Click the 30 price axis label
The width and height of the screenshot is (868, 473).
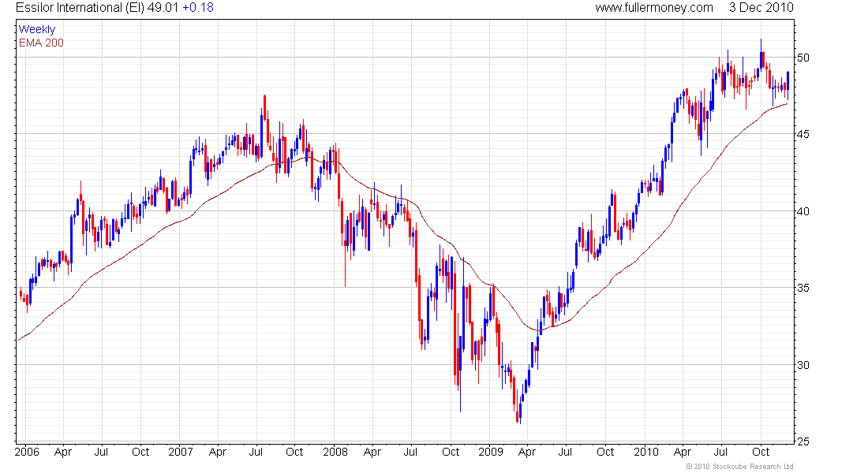[803, 364]
